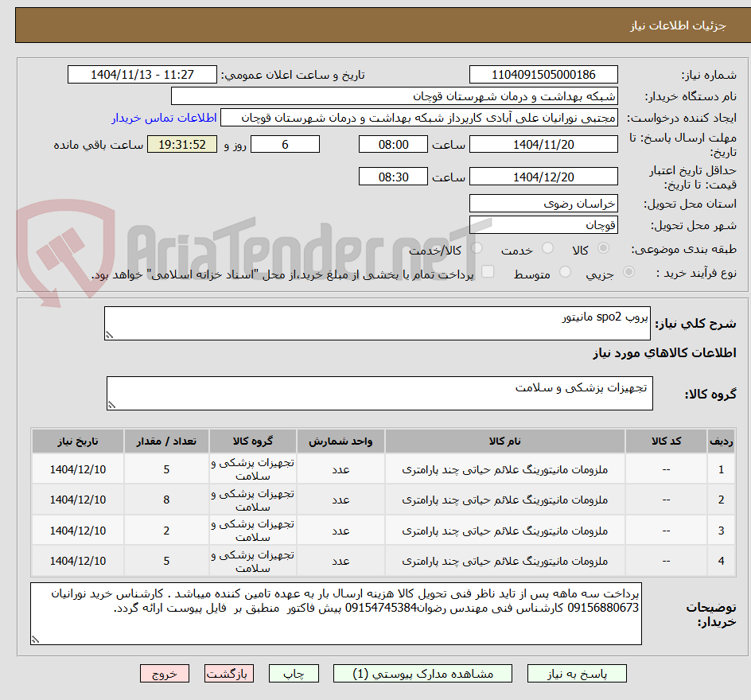Image resolution: width=751 pixels, height=700 pixels.
Task: Click row number 4 cell
Action: pyautogui.click(x=721, y=561)
